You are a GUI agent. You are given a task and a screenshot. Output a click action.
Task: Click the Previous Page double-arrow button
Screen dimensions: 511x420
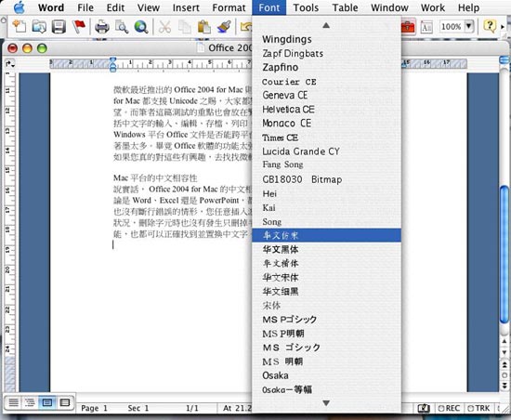click(504, 365)
